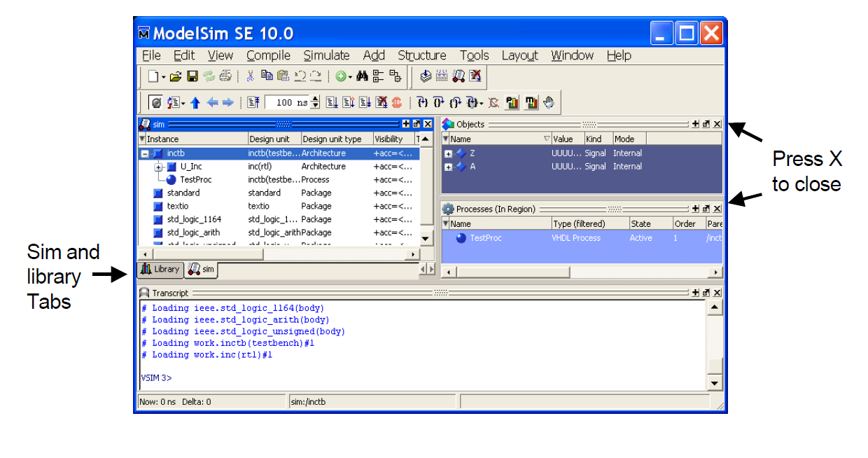This screenshot has height=458, width=868.
Task: Click the Cut scissors icon
Action: pos(250,76)
